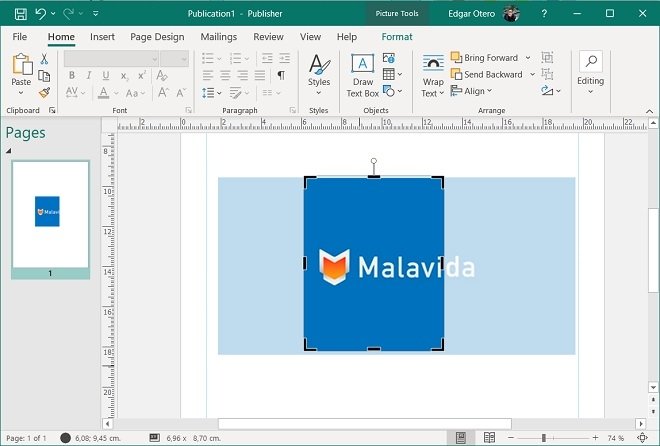Open the Align dropdown
The width and height of the screenshot is (660, 446).
click(471, 91)
